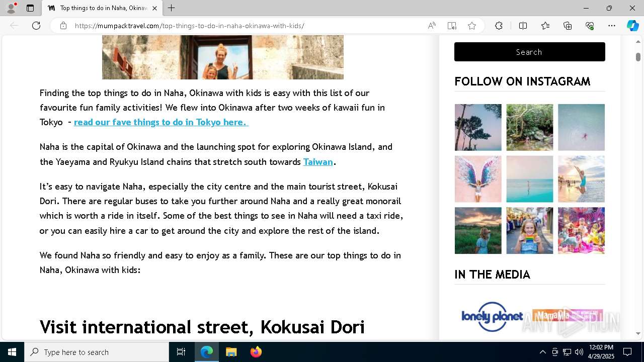This screenshot has height=362, width=644.
Task: Open the tab actions menu icon
Action: tap(30, 8)
